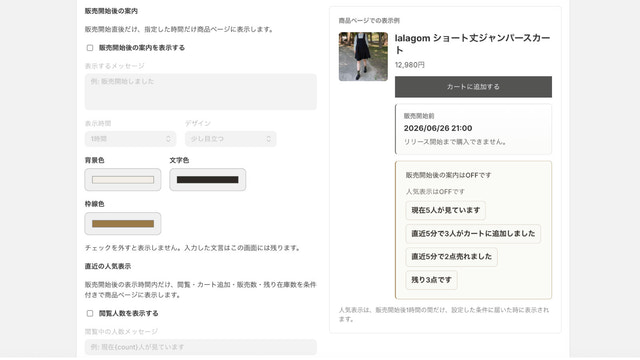Open the デザイン dropdown showing 少し目立つ
The width and height of the screenshot is (640, 360).
(231, 139)
